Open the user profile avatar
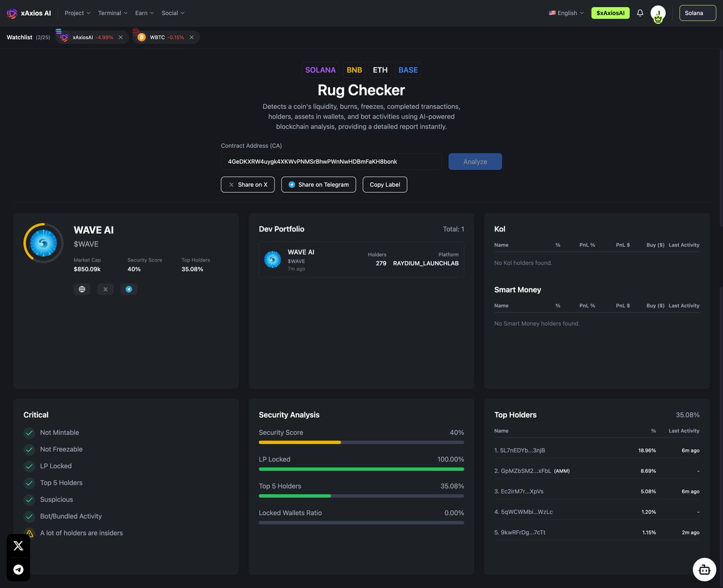Viewport: 723px width, 588px height. pos(658,13)
